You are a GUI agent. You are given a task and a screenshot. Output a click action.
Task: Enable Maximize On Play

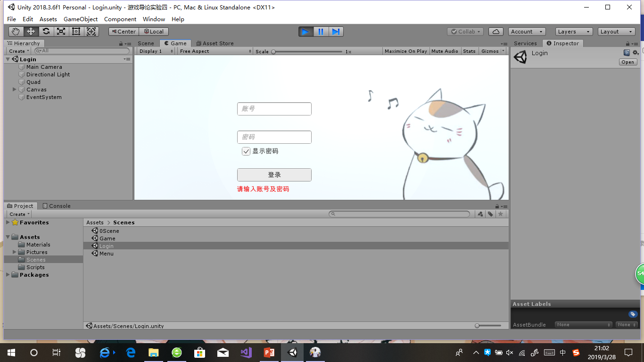(405, 51)
